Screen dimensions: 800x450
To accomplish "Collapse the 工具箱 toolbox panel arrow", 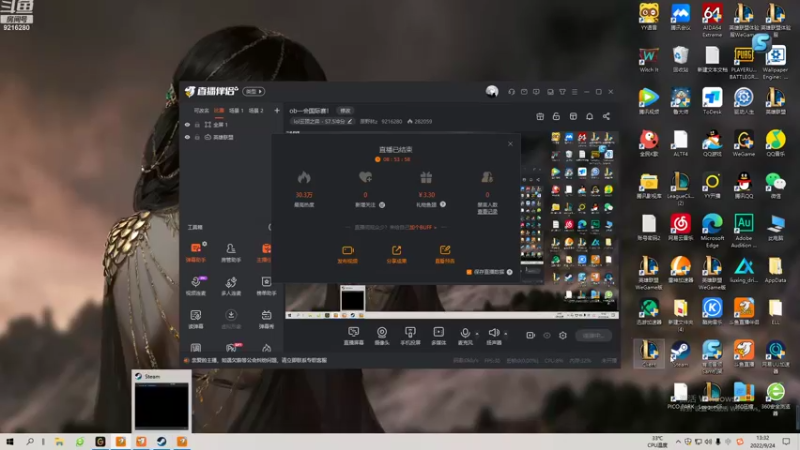I will (x=269, y=227).
